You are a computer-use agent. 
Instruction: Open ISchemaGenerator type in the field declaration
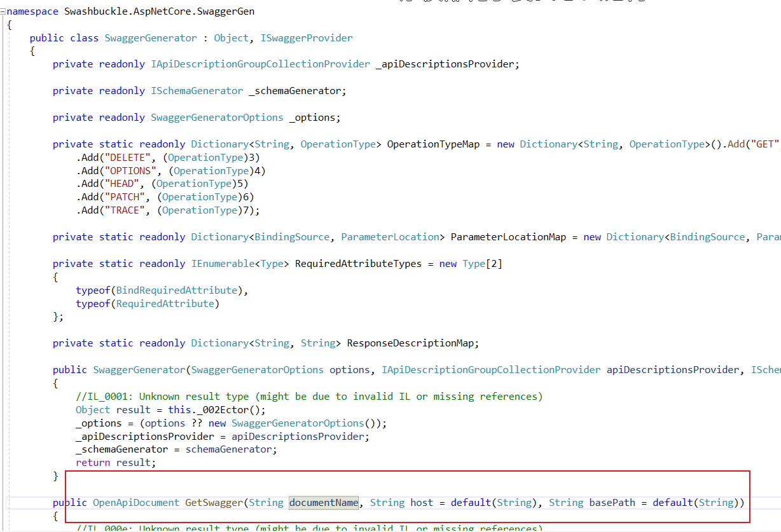(197, 91)
